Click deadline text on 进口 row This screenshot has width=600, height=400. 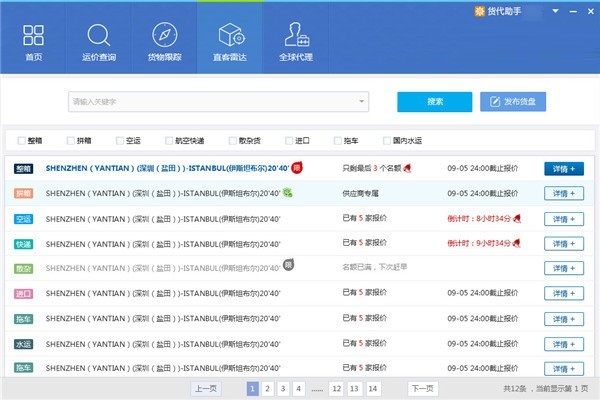tap(482, 293)
